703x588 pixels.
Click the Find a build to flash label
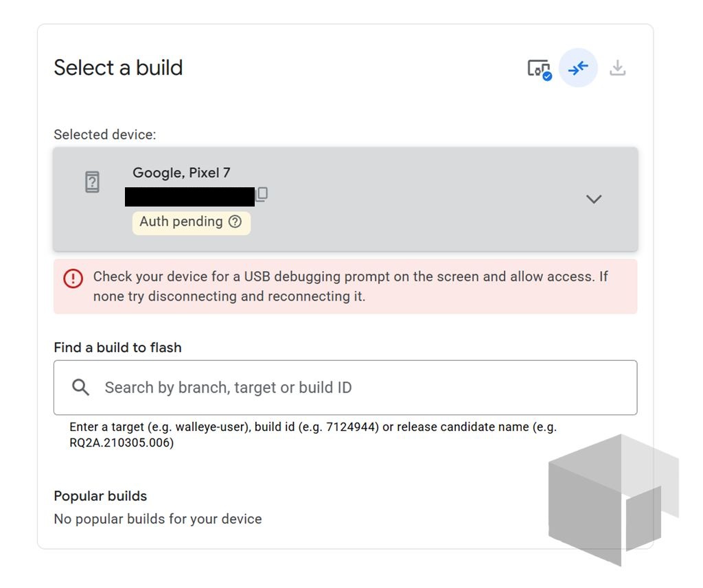point(117,347)
